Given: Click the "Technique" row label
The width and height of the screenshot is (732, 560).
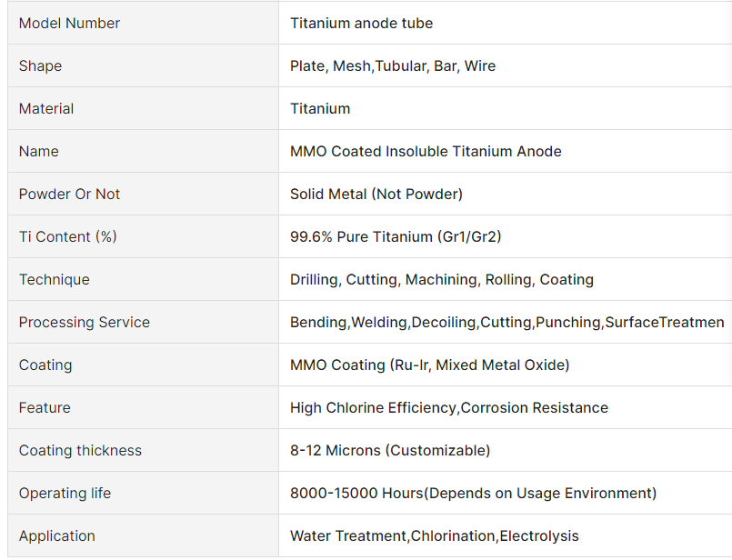Looking at the screenshot, I should click(55, 280).
